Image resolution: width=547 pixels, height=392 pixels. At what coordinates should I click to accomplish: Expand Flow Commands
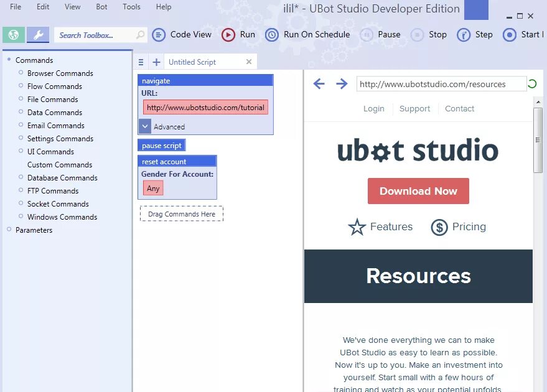pyautogui.click(x=21, y=85)
